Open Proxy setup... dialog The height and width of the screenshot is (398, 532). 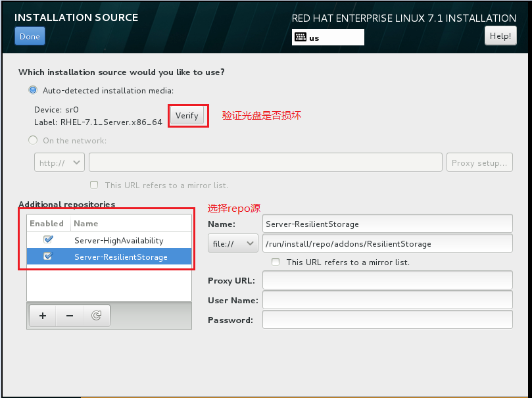[x=479, y=162]
